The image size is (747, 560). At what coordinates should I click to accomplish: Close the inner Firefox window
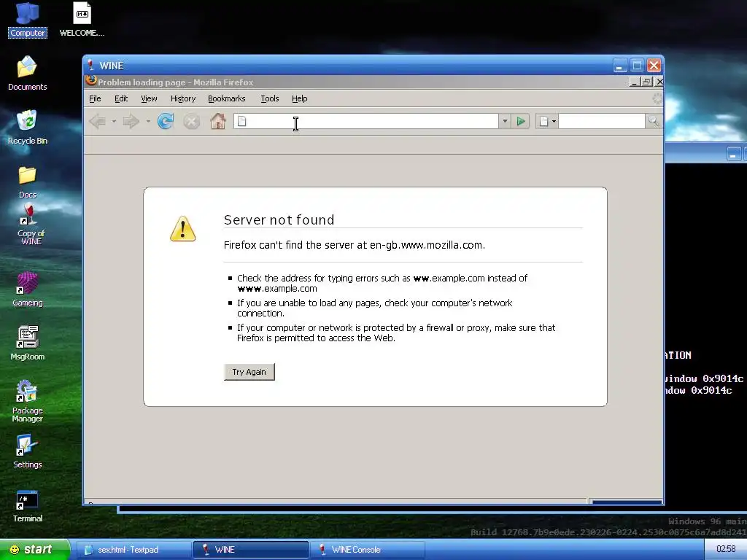(659, 82)
